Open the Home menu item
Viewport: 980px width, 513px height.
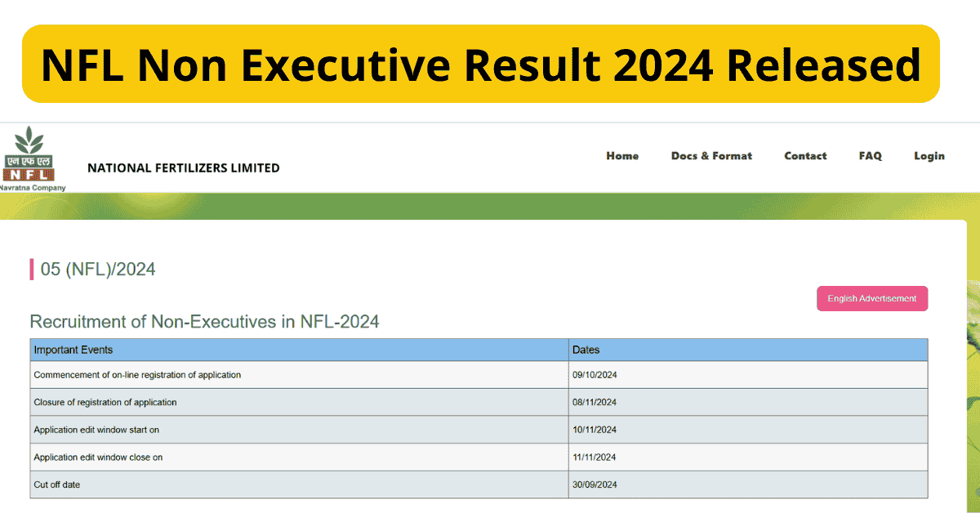click(622, 156)
